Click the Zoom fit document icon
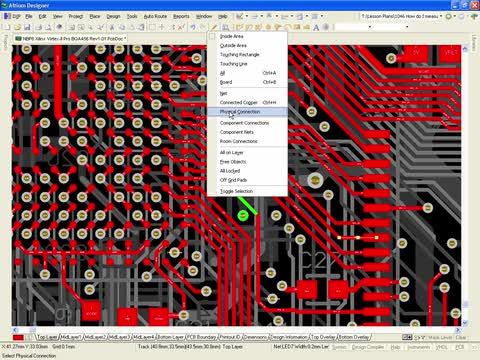 pos(71,27)
